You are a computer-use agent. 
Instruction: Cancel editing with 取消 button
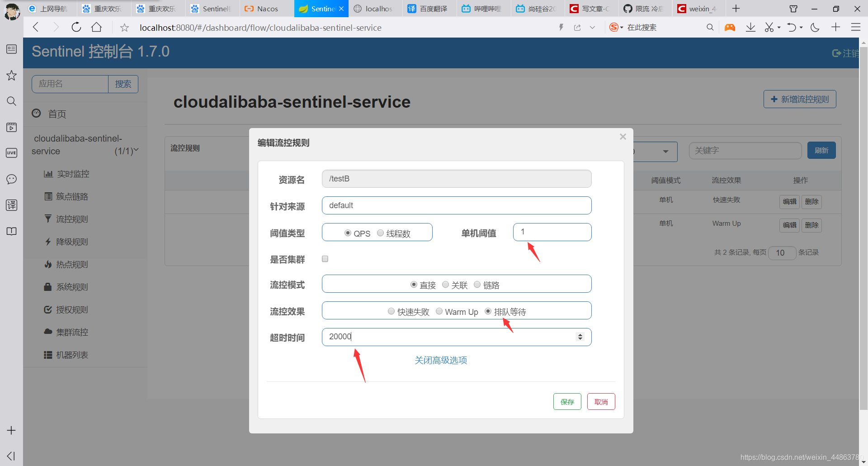(601, 402)
